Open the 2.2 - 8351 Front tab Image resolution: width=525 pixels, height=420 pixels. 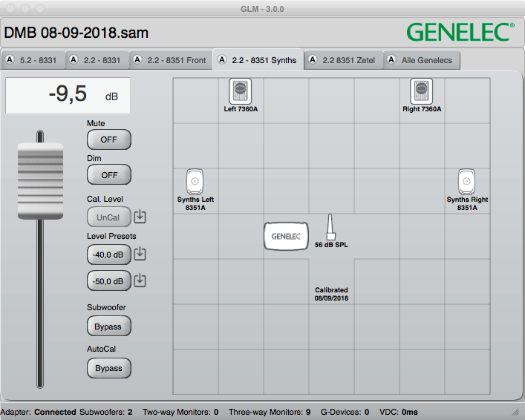pos(171,60)
